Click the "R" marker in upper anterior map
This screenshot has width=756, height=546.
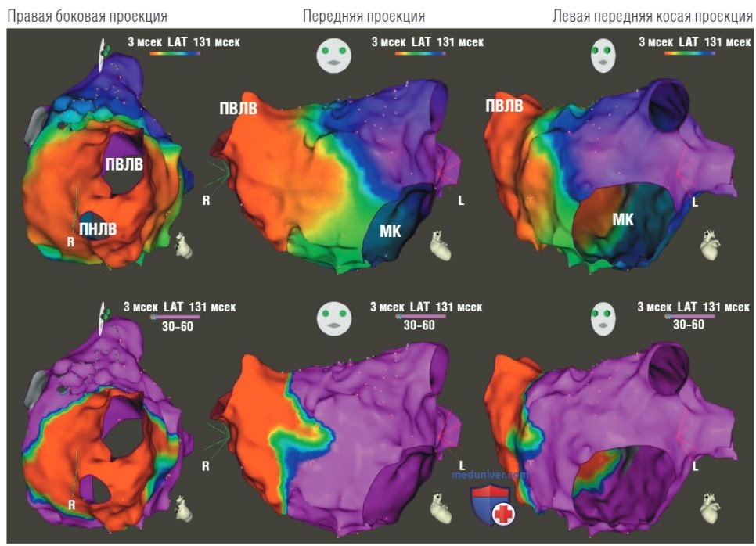[x=206, y=200]
